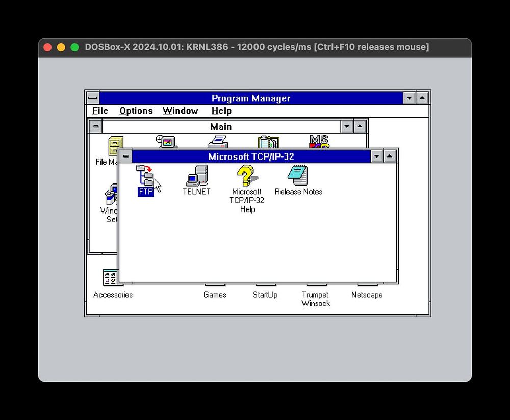The height and width of the screenshot is (420, 510).
Task: Open Microsoft TCP/IP-32 window control menu box
Action: point(126,156)
